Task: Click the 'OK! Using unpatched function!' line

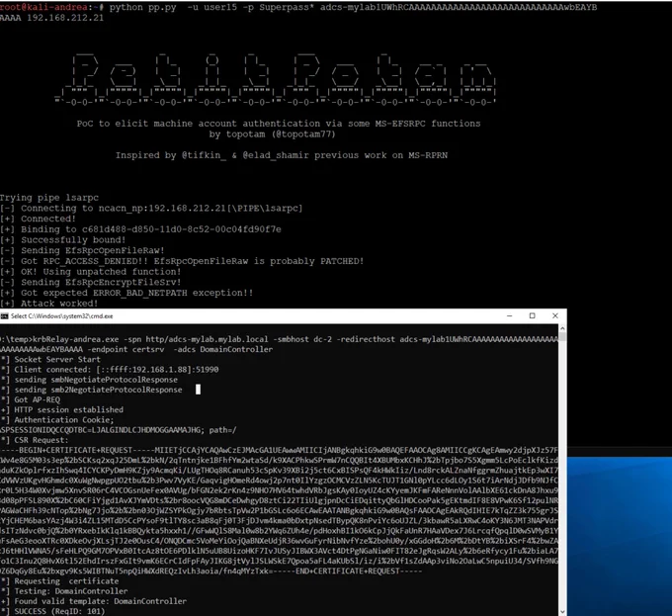Action: (x=91, y=271)
